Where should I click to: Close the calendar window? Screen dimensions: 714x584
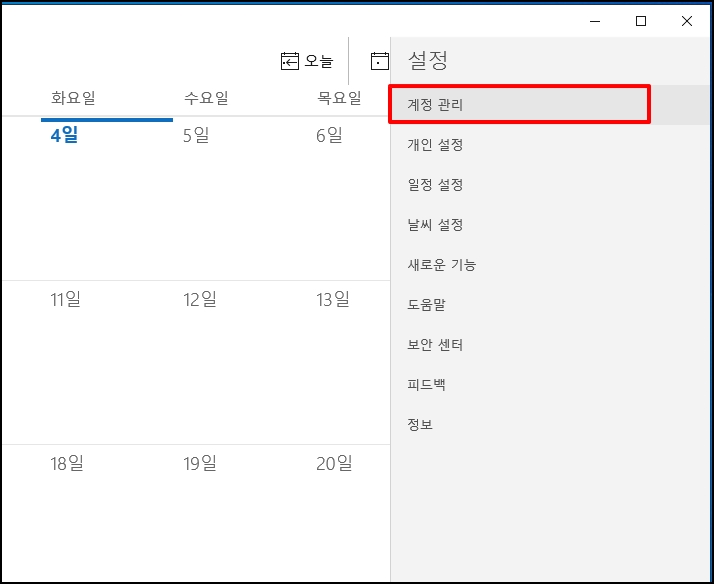pos(687,21)
